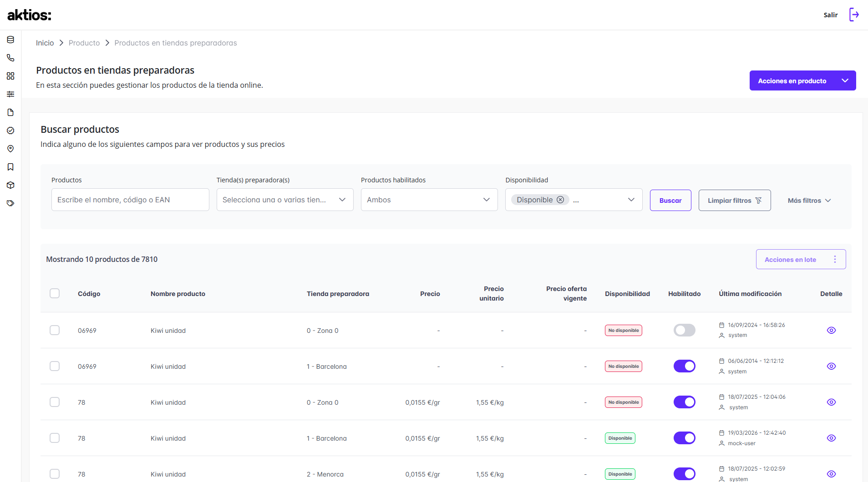Open the Tienda(s) preparadora(s) dropdown
Viewport: 868px width, 482px height.
(x=285, y=200)
